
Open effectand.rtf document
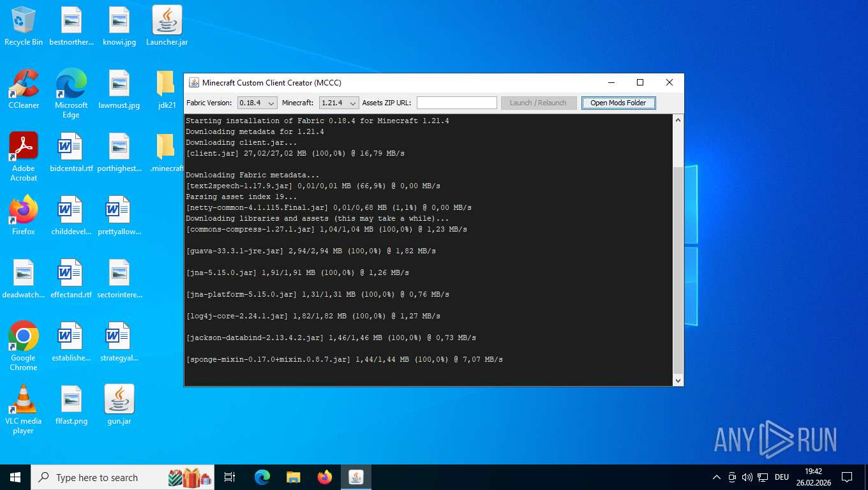(x=71, y=278)
